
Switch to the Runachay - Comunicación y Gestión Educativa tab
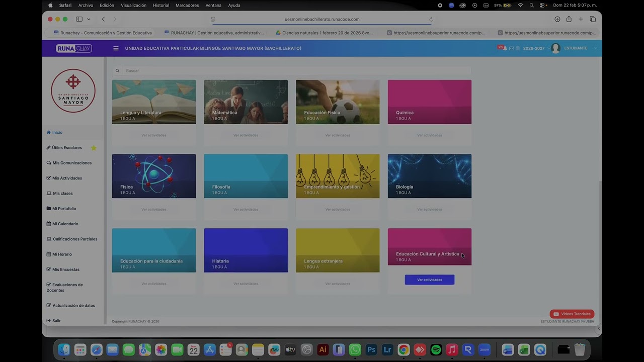[103, 33]
